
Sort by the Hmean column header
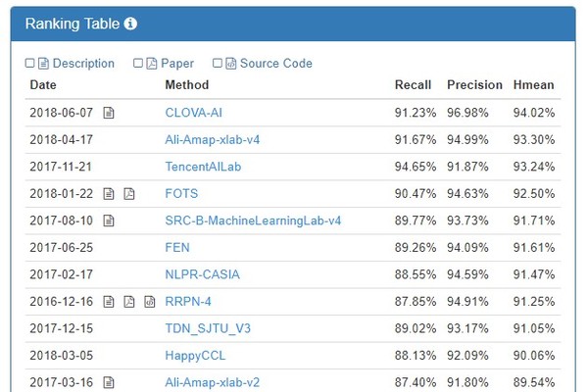tap(533, 85)
